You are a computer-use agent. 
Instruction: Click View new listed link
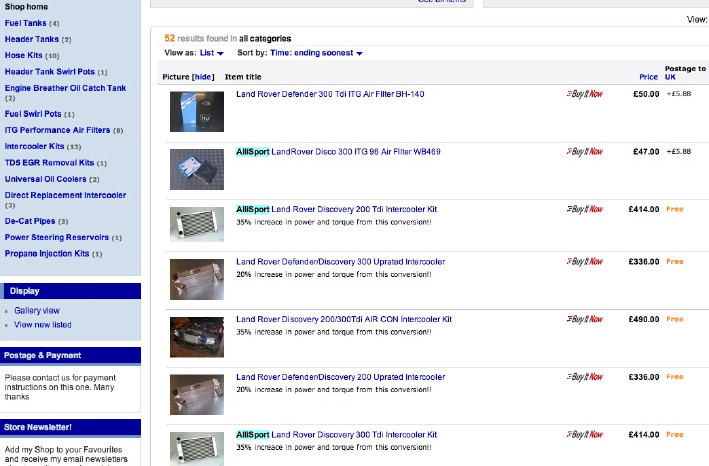coord(43,325)
